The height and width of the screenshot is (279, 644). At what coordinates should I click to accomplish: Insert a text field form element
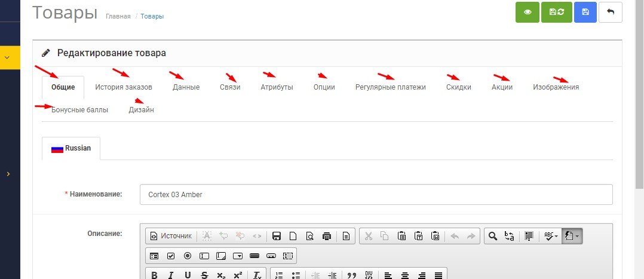point(204,256)
